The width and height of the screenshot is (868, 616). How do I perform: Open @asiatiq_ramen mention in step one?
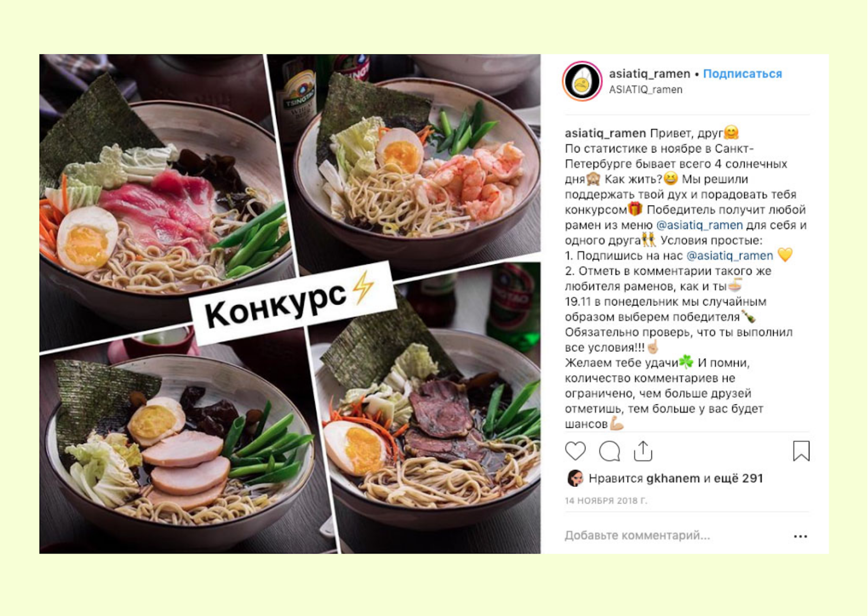tap(730, 256)
